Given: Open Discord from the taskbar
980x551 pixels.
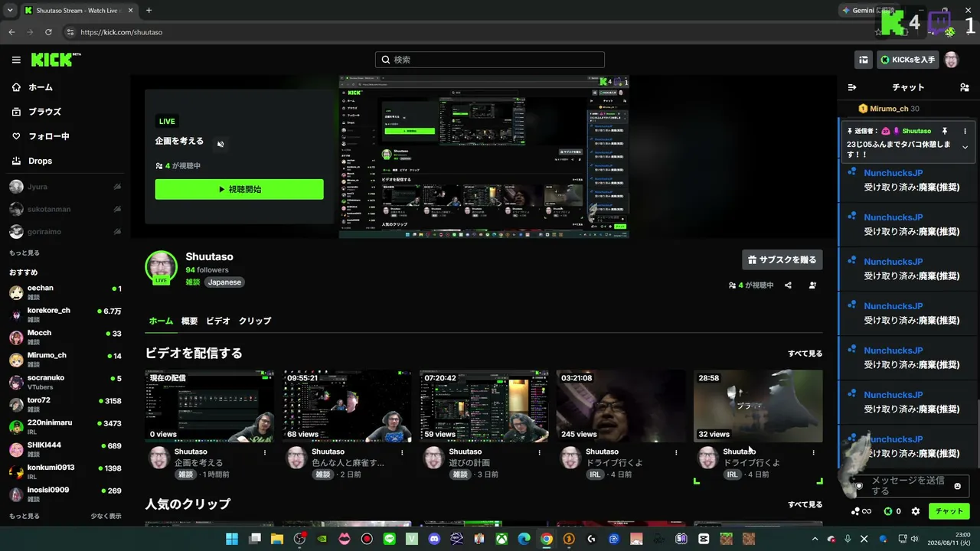Looking at the screenshot, I should pos(435,539).
